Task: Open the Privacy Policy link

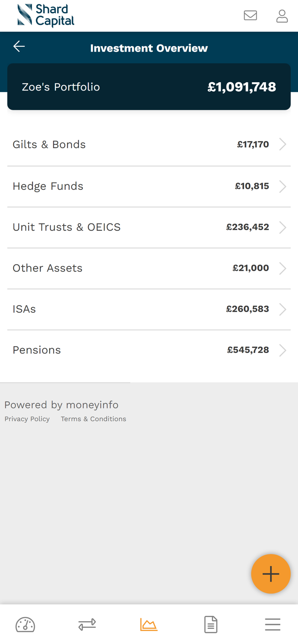Action: pos(27,419)
